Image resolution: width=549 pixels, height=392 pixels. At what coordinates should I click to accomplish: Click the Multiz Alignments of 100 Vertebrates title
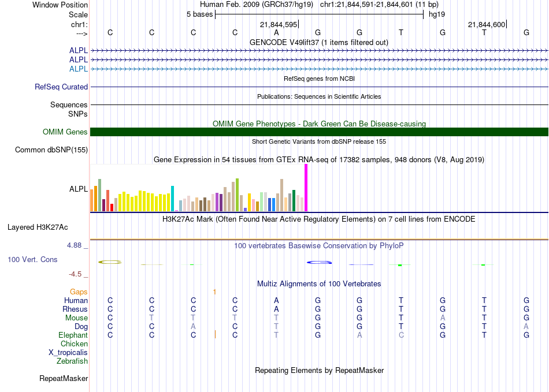319,284
